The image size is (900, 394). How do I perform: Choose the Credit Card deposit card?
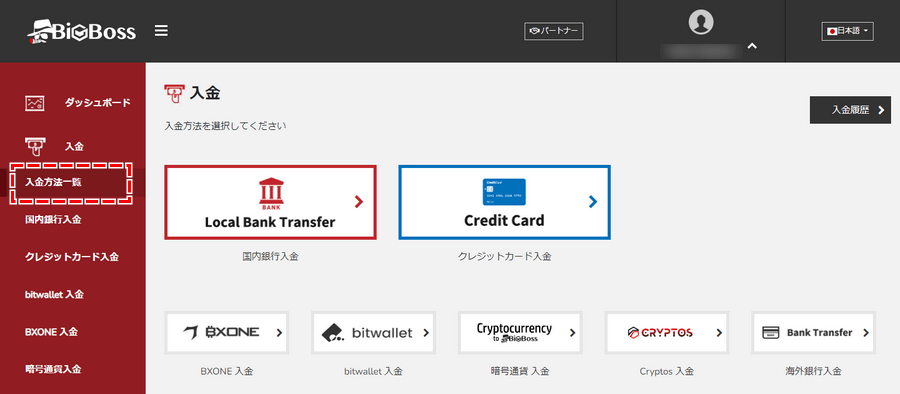(x=505, y=202)
